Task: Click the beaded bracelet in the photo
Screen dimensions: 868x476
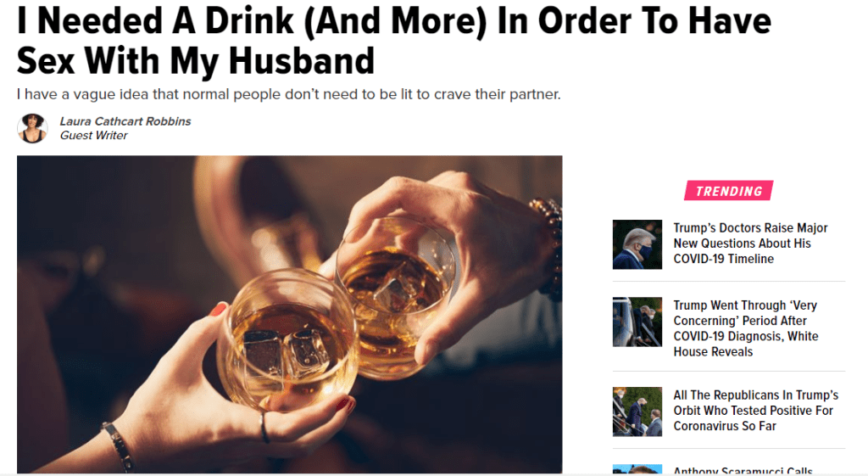Action: click(x=548, y=244)
